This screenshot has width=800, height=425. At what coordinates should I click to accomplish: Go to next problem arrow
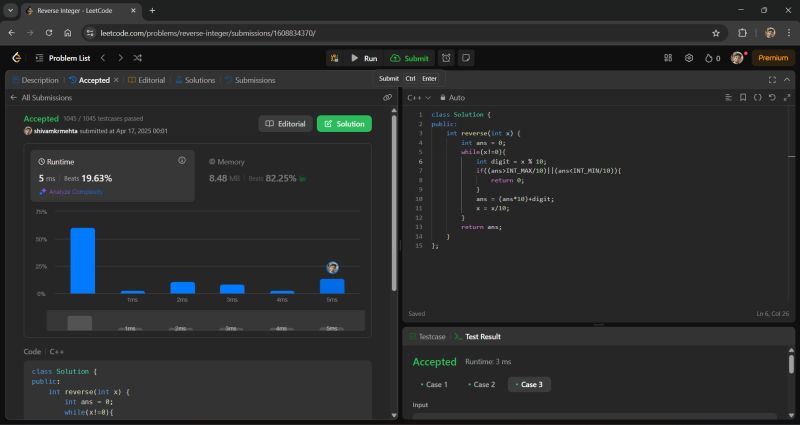click(x=120, y=58)
